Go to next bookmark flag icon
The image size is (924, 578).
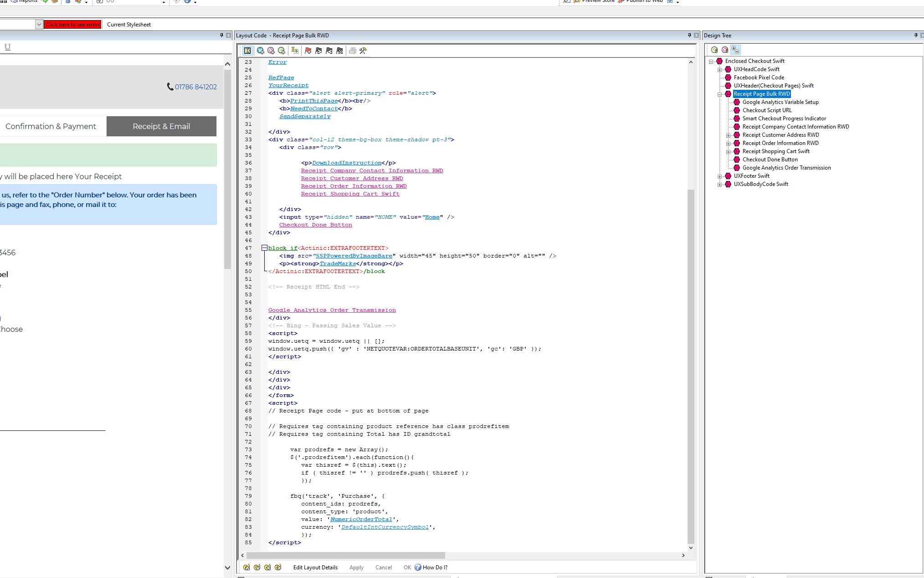[318, 51]
